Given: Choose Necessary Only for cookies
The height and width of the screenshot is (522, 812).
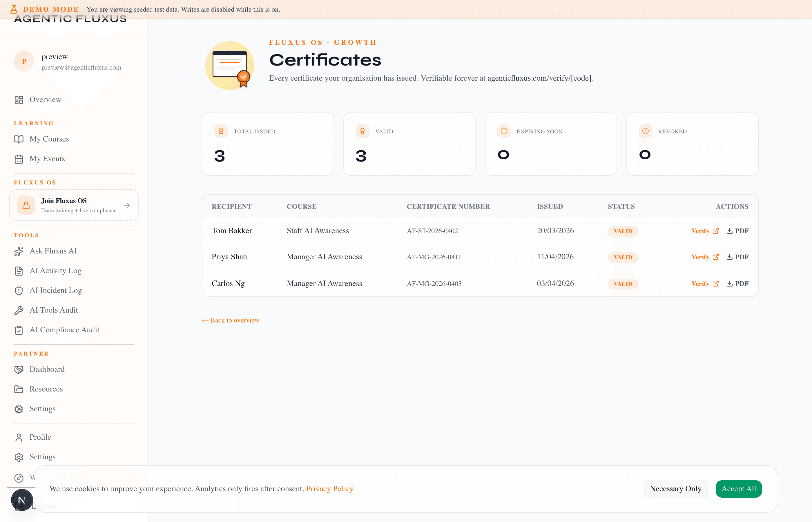Looking at the screenshot, I should pos(675,488).
